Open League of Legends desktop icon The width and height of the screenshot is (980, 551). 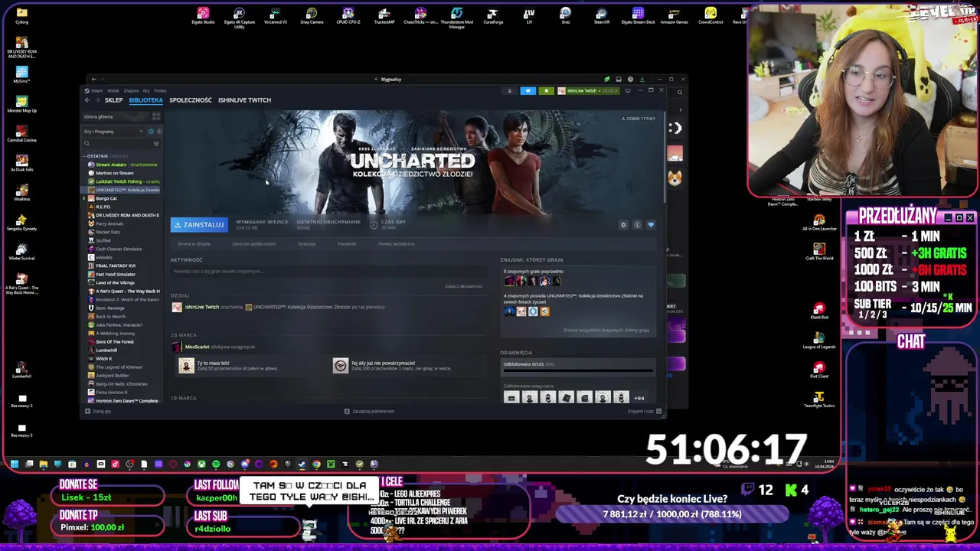(819, 341)
